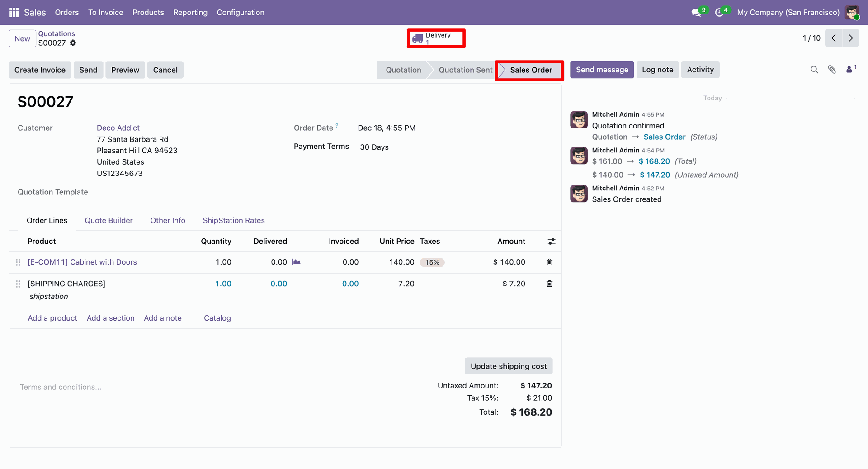The image size is (868, 469).
Task: Go to next record with right chevron
Action: 850,38
